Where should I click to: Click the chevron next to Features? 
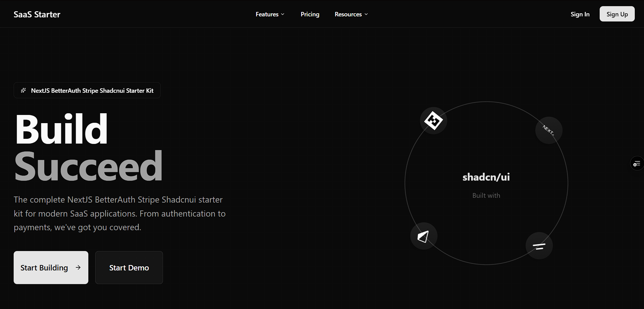pyautogui.click(x=282, y=14)
